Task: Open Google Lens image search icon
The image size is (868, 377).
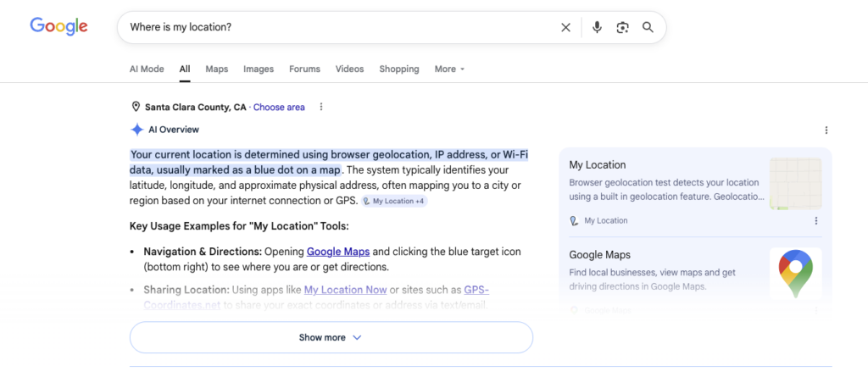Action: click(x=623, y=28)
